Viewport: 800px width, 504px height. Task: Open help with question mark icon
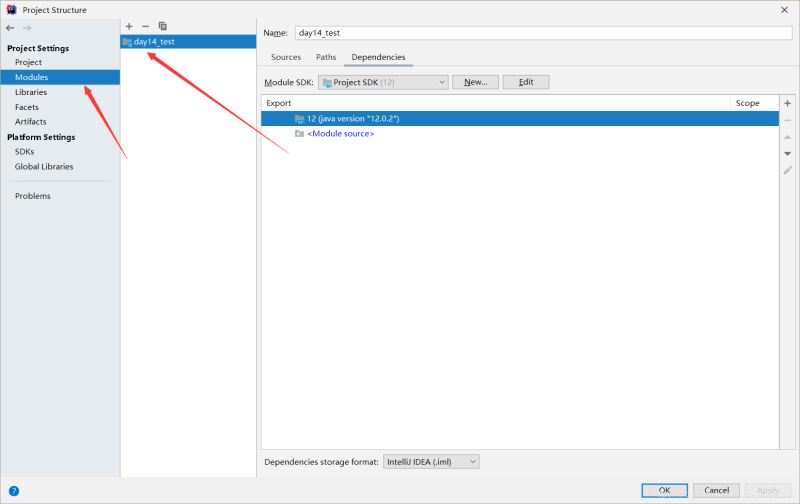(14, 490)
